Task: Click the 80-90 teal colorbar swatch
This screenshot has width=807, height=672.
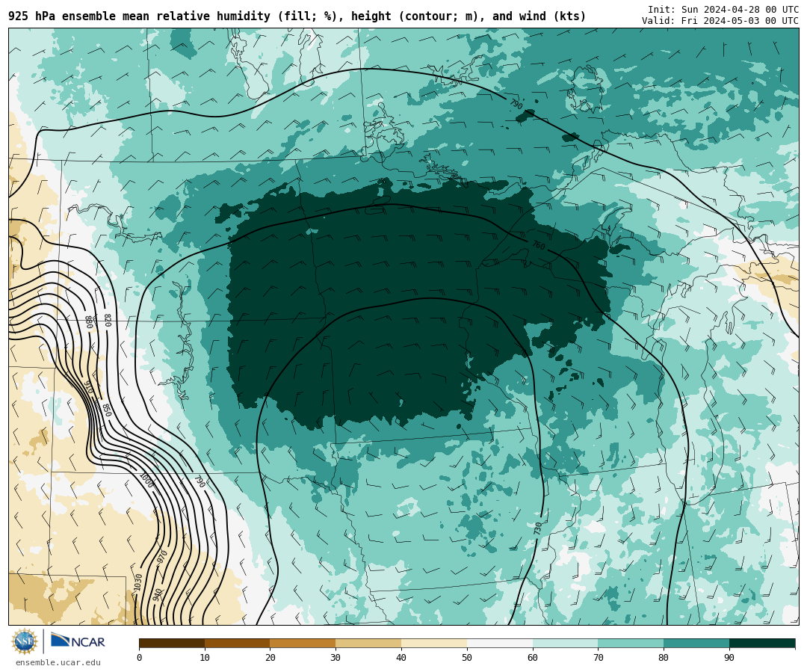Action: tap(696, 643)
